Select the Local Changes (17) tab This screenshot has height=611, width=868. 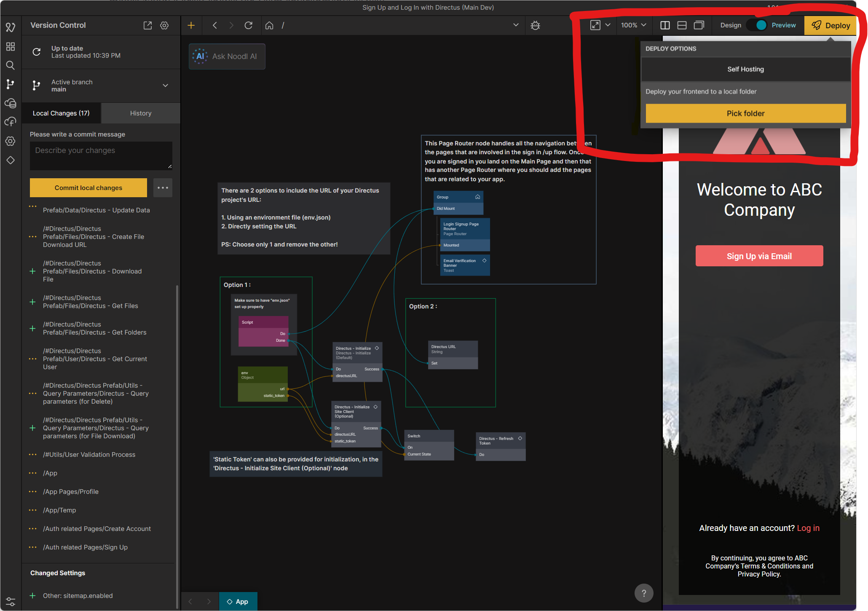click(61, 113)
